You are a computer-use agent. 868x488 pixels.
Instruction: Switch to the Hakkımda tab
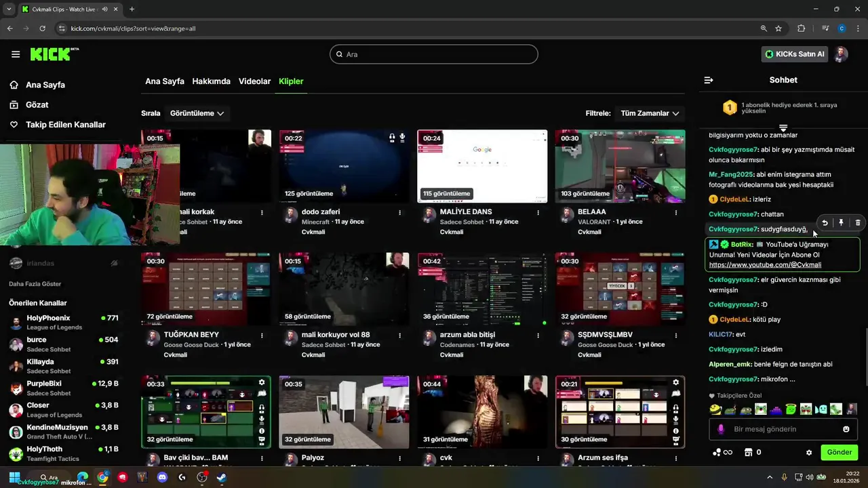coord(211,81)
